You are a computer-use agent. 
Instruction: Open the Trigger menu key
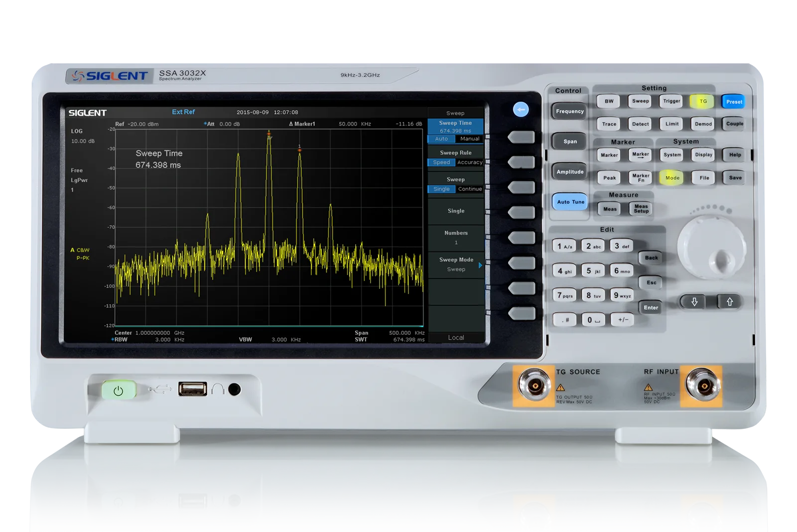pos(671,101)
